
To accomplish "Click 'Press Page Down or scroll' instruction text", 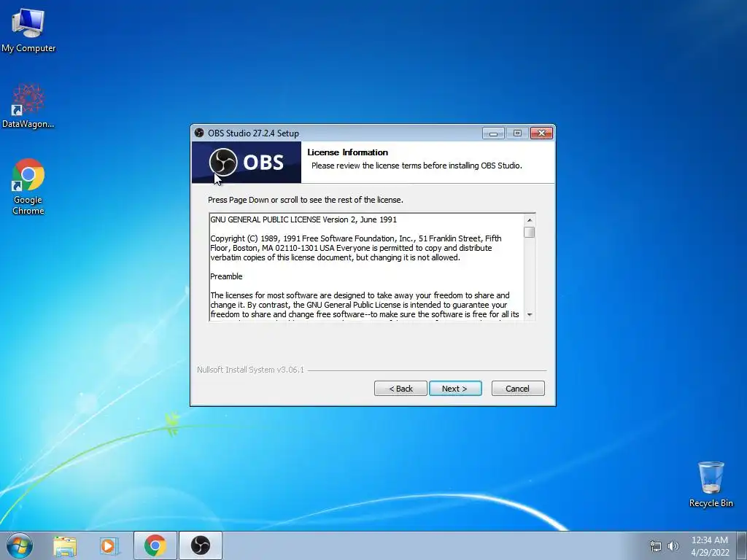I will coord(306,200).
